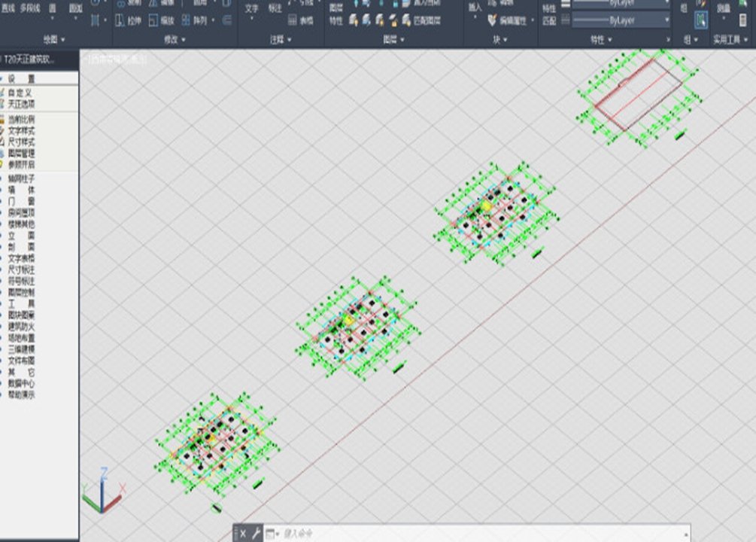Open 图层管理 in the settings list
The image size is (756, 542).
tap(21, 154)
